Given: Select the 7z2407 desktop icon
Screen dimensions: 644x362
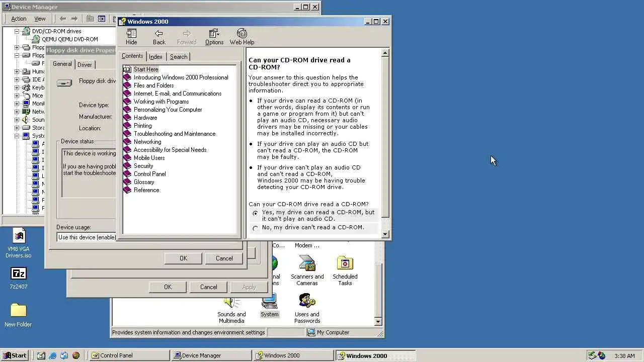Looking at the screenshot, I should click(19, 278).
